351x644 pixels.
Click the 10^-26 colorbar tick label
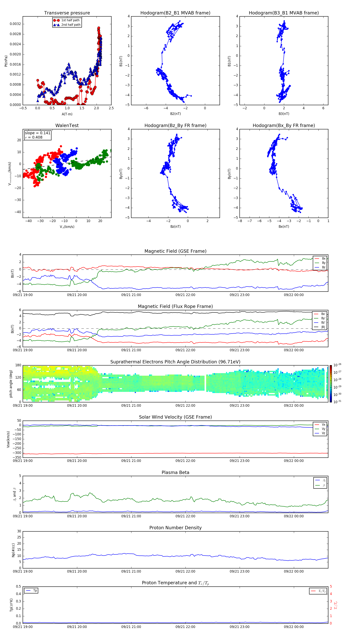[x=337, y=365]
